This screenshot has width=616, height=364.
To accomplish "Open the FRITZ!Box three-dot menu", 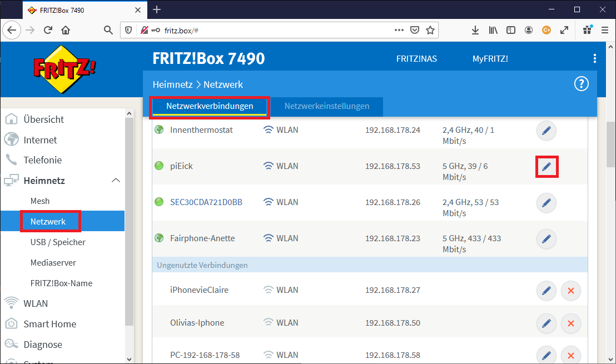I will pyautogui.click(x=594, y=58).
